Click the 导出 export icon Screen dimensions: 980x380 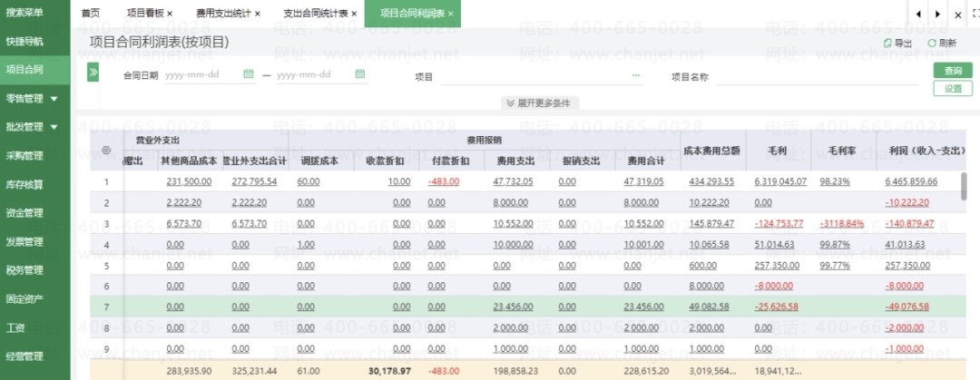point(888,44)
